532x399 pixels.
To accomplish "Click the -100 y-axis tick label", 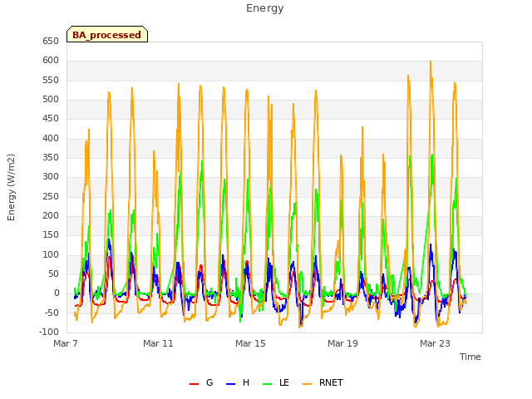I will (x=49, y=332).
